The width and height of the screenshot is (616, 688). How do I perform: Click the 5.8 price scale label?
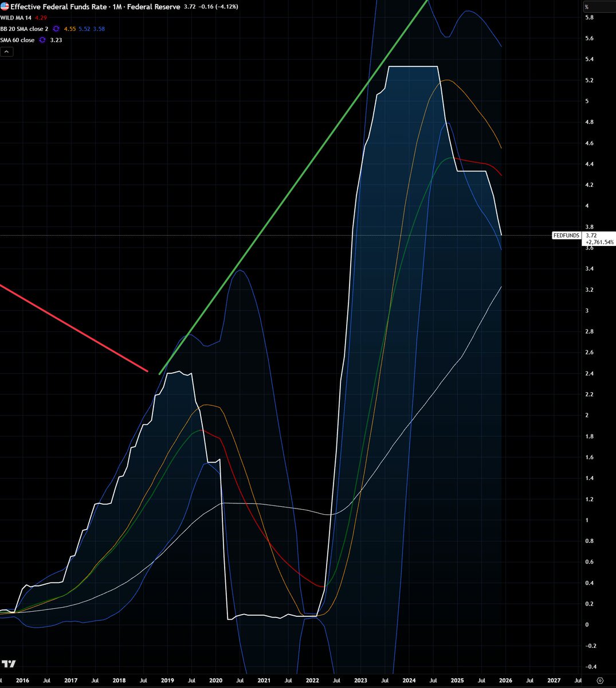(589, 18)
